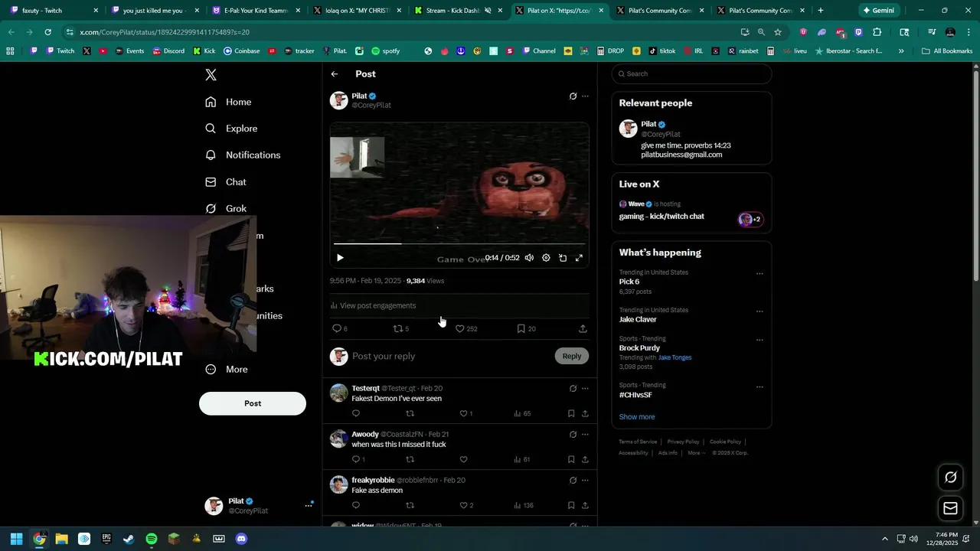
Task: Open the Jake Tonges trending link
Action: pyautogui.click(x=675, y=357)
